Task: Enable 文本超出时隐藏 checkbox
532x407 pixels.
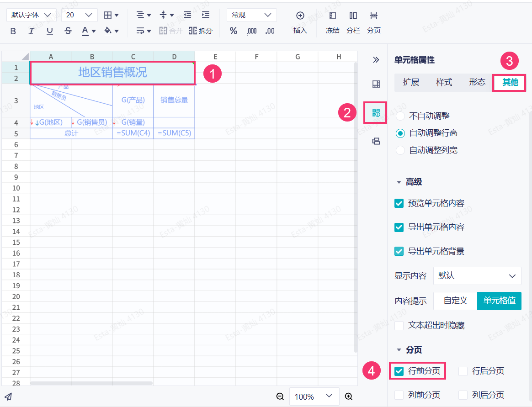Action: click(x=399, y=325)
